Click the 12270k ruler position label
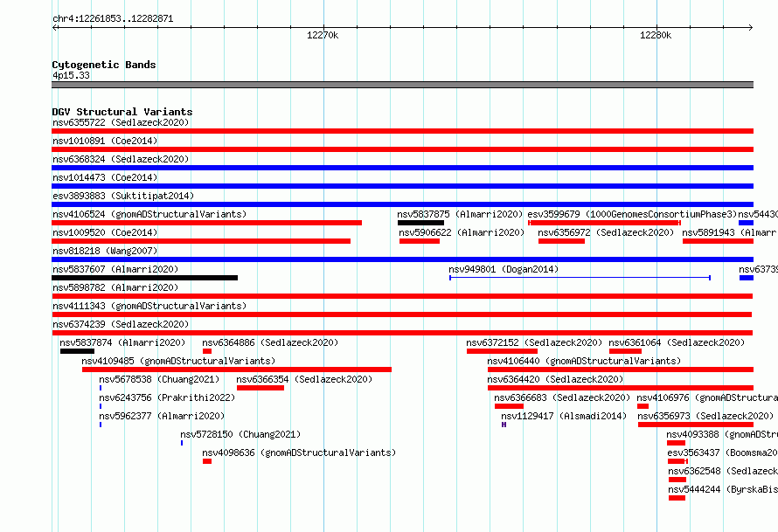Viewport: 778px width, 532px height. 323,35
